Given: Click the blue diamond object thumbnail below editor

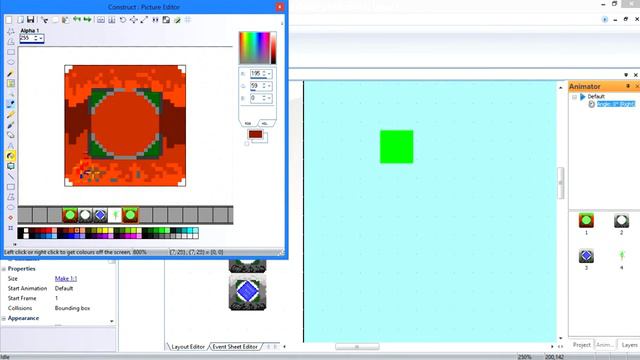Looking at the screenshot, I should [x=247, y=292].
